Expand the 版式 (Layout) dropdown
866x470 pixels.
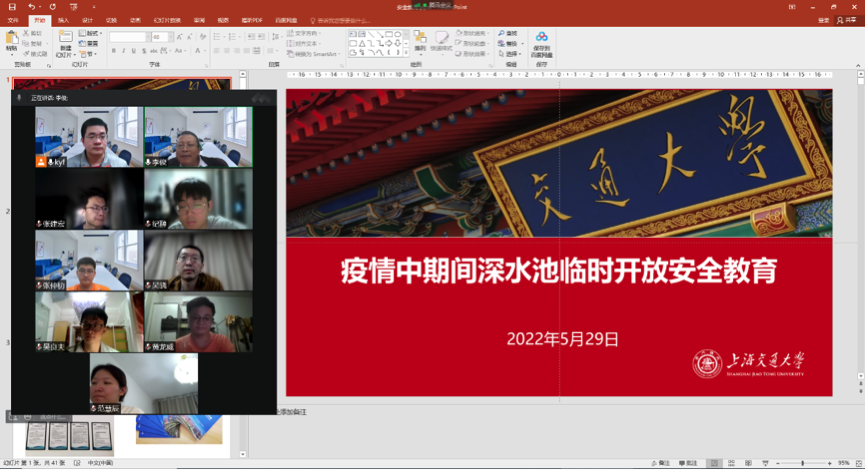tap(92, 33)
